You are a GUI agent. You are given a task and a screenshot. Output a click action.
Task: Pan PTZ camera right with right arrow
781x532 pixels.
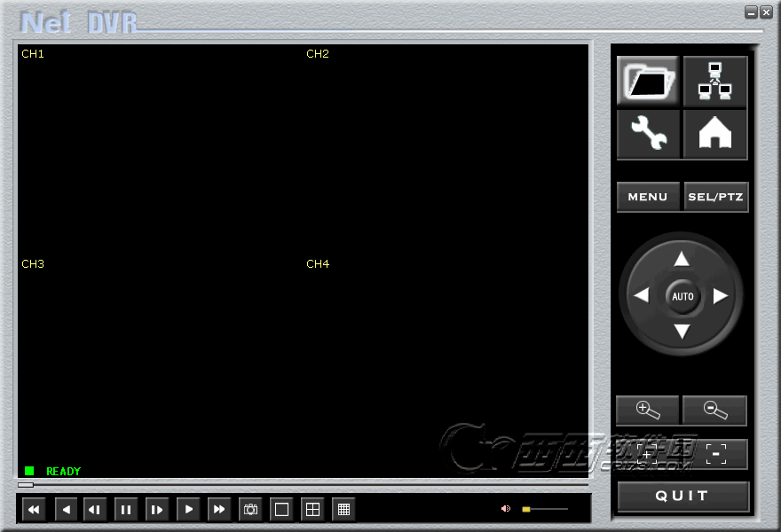721,295
